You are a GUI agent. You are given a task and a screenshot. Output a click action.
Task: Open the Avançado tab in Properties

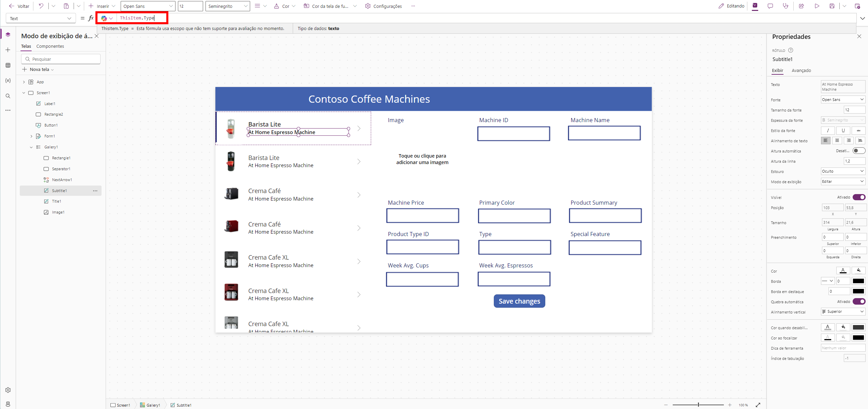click(801, 71)
